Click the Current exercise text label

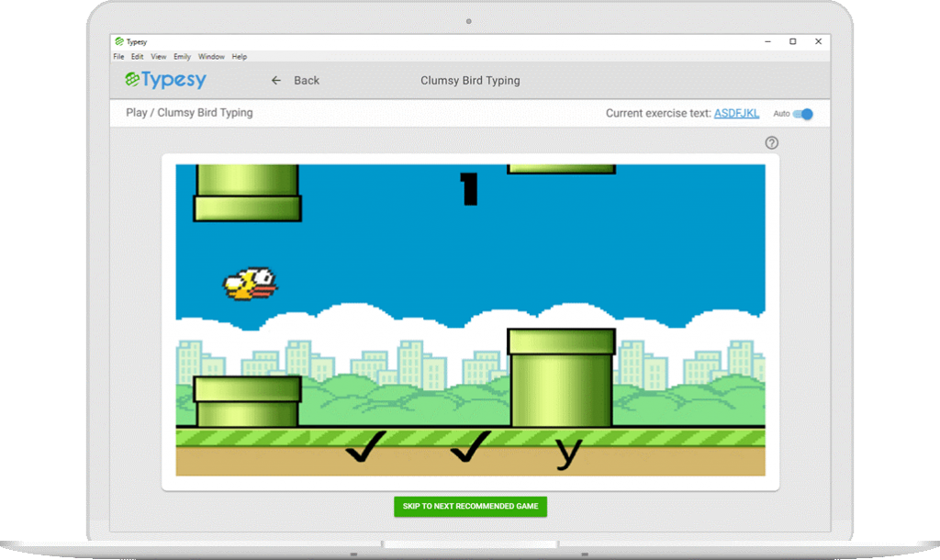(658, 113)
